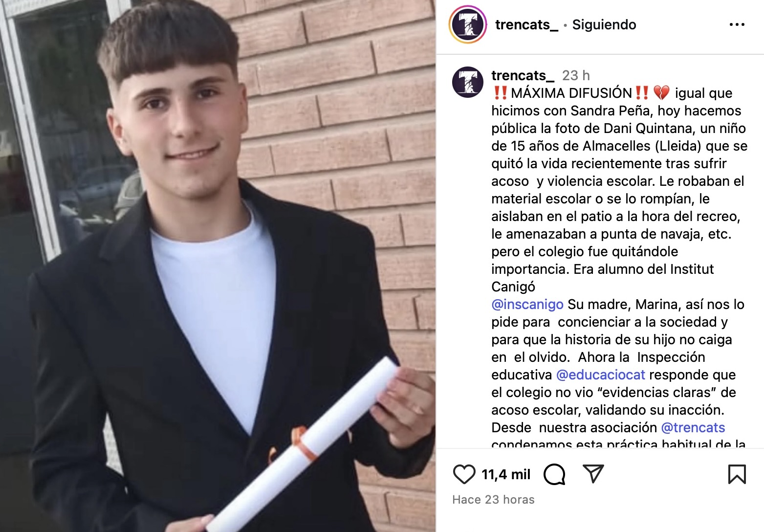Click the MÁXIMA DIFUSIÓN caption text
Viewport: 764px width, 532px height.
[x=571, y=93]
